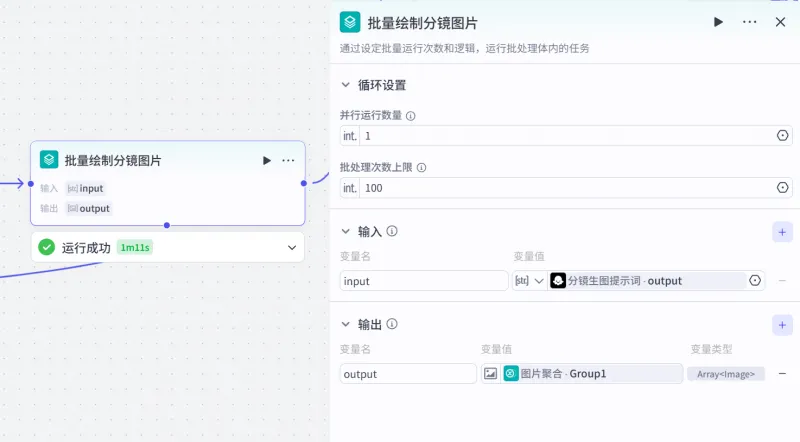Collapse the 循环设置 section
This screenshot has height=442, width=800.
coord(345,85)
